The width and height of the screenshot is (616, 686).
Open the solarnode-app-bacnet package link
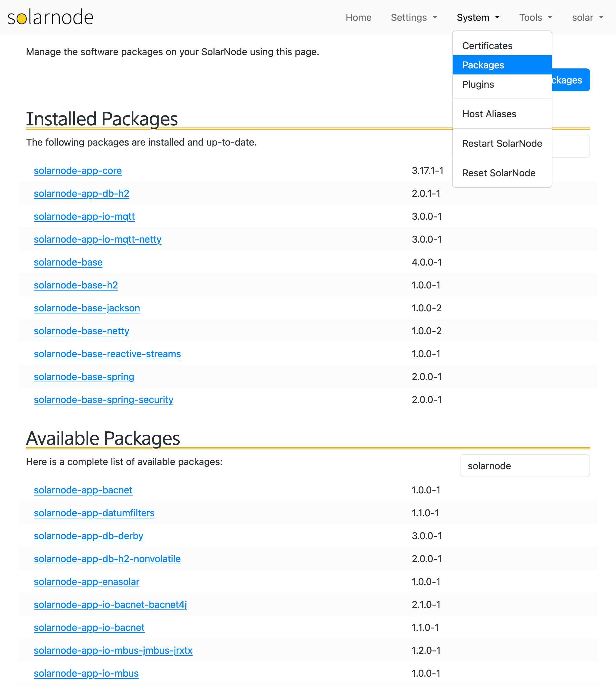click(x=83, y=490)
